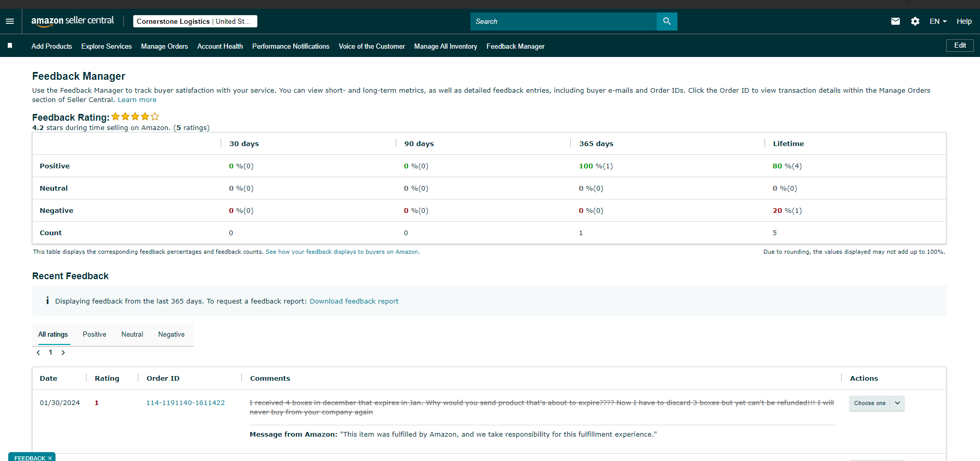Go to previous feedback page arrow
Screen dimensions: 980x461
click(38, 353)
